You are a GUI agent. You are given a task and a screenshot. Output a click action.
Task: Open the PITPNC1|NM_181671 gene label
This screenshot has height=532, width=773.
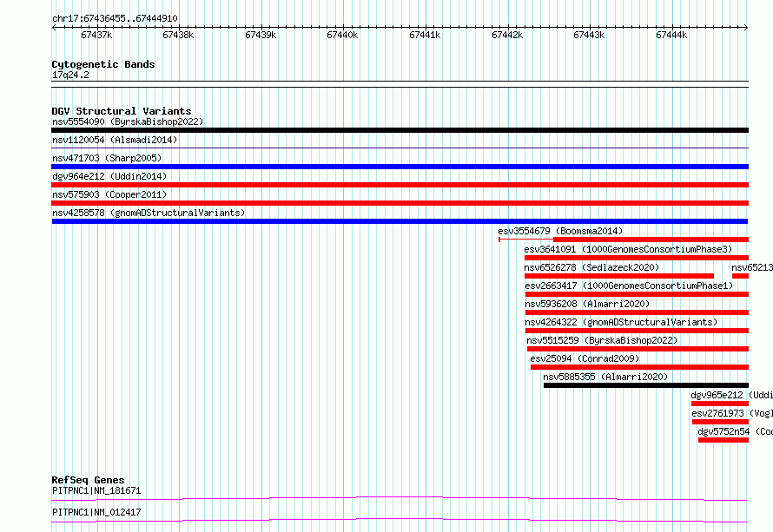(96, 490)
